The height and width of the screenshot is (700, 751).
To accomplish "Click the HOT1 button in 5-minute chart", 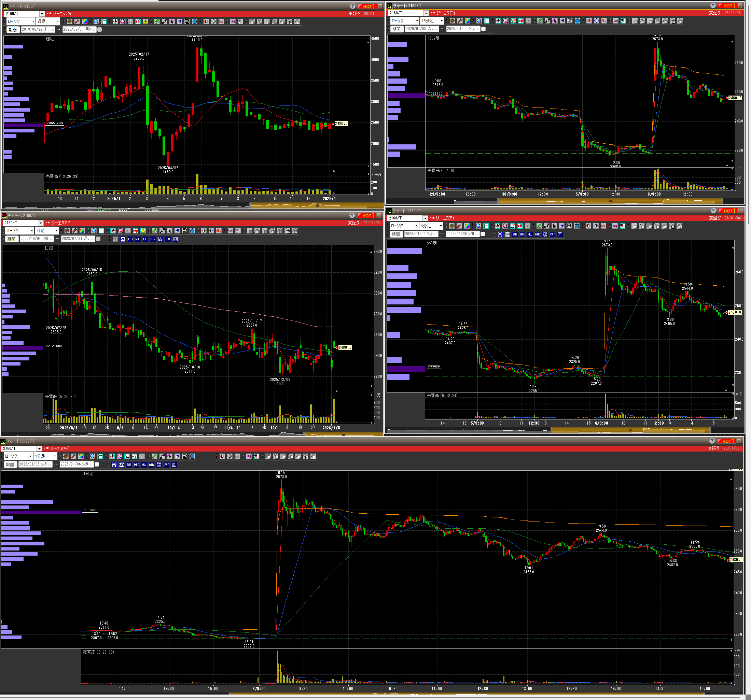I will tap(727, 211).
